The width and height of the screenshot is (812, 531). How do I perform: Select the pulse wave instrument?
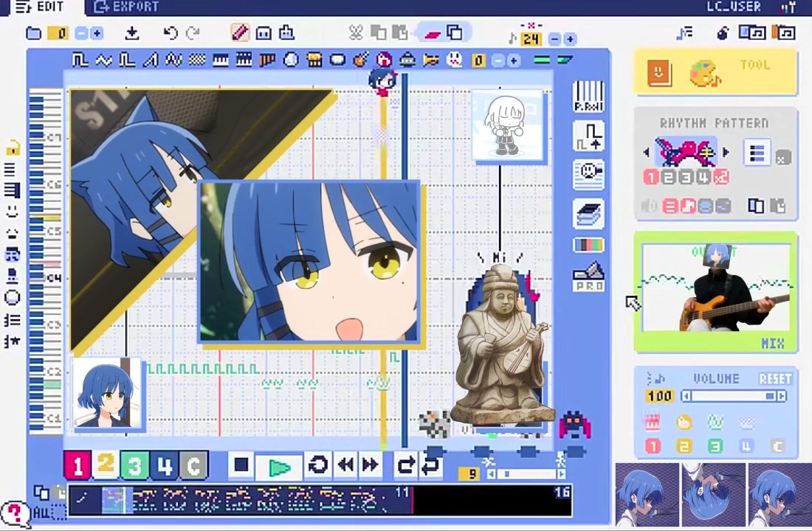(x=81, y=60)
